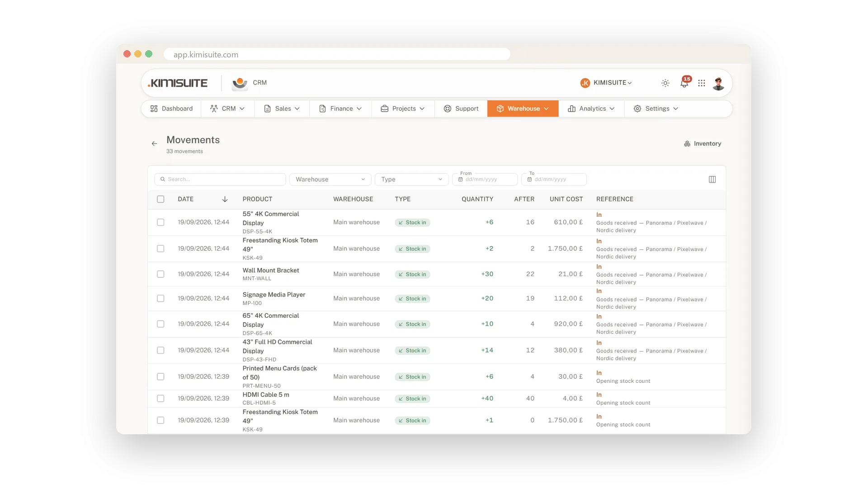Check the 43" Full HD Commercial Display row

click(x=160, y=350)
